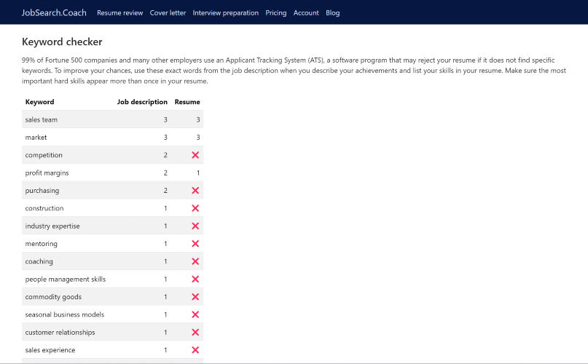Select the 'profit margins' keyword
Image resolution: width=588 pixels, height=364 pixels.
tap(47, 173)
